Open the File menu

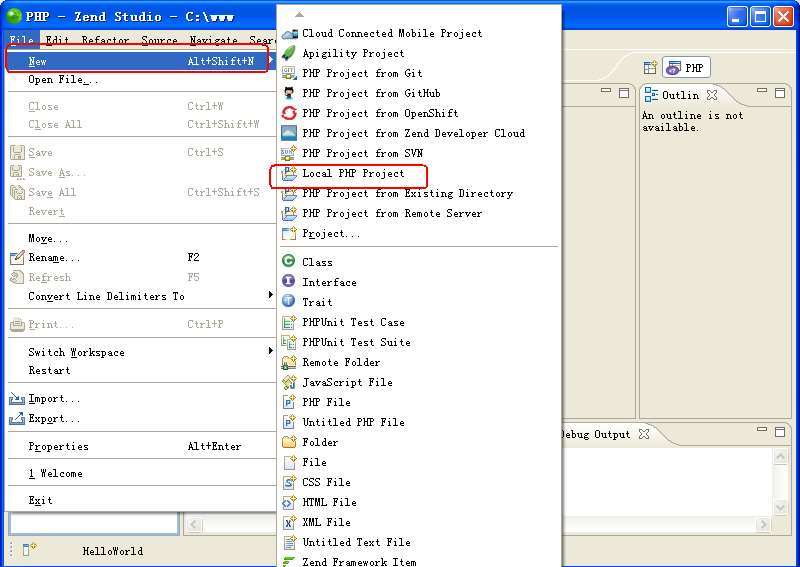point(21,40)
